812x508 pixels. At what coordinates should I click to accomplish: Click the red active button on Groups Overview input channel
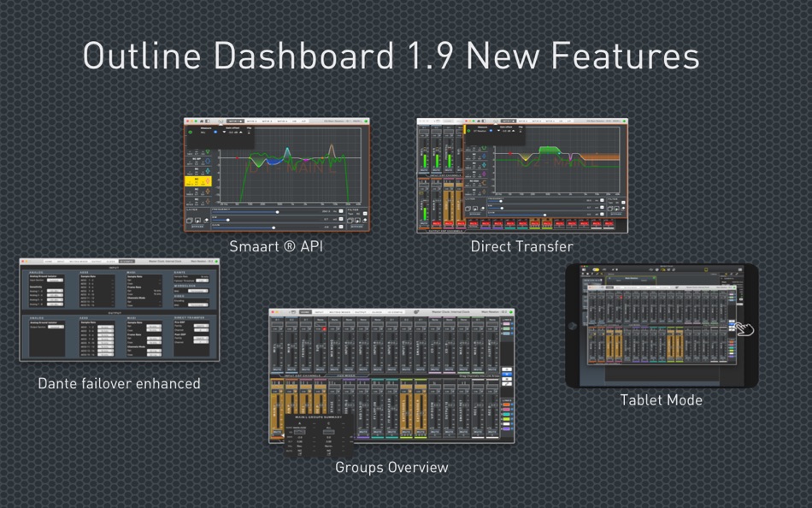point(324,328)
